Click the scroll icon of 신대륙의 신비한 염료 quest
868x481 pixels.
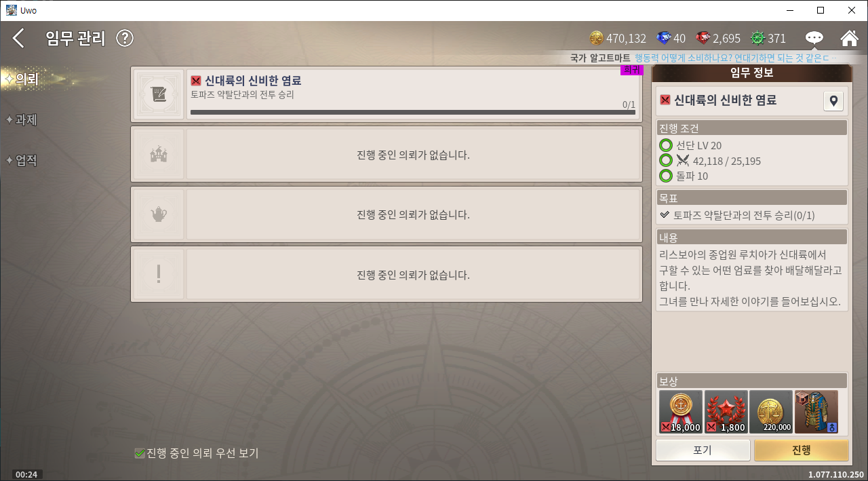tap(159, 94)
